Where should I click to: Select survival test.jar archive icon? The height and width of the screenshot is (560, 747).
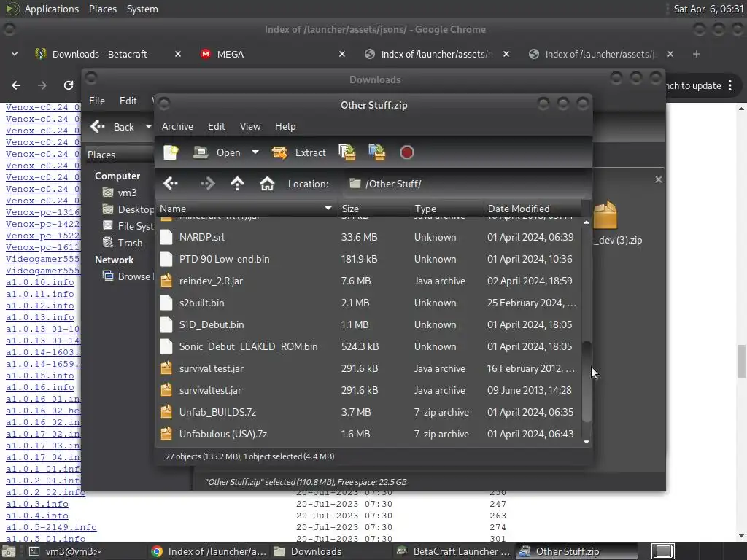tap(166, 368)
